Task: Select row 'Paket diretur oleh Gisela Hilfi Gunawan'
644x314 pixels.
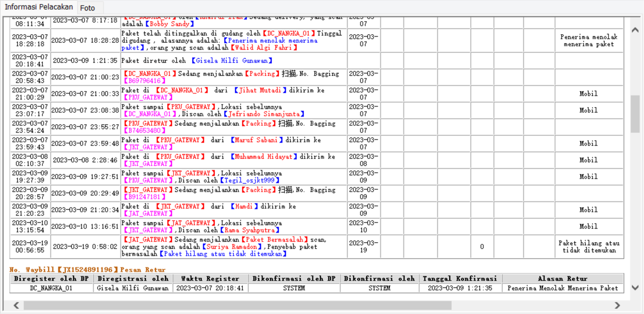Action: point(317,61)
